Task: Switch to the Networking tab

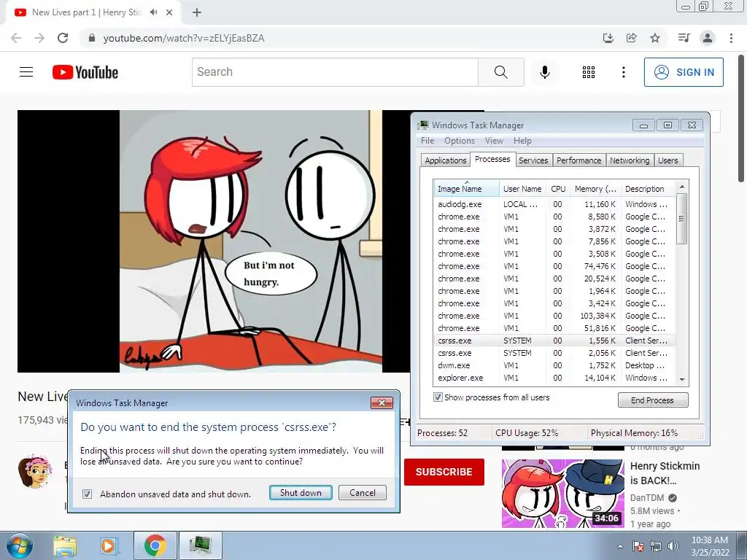Action: 630,160
